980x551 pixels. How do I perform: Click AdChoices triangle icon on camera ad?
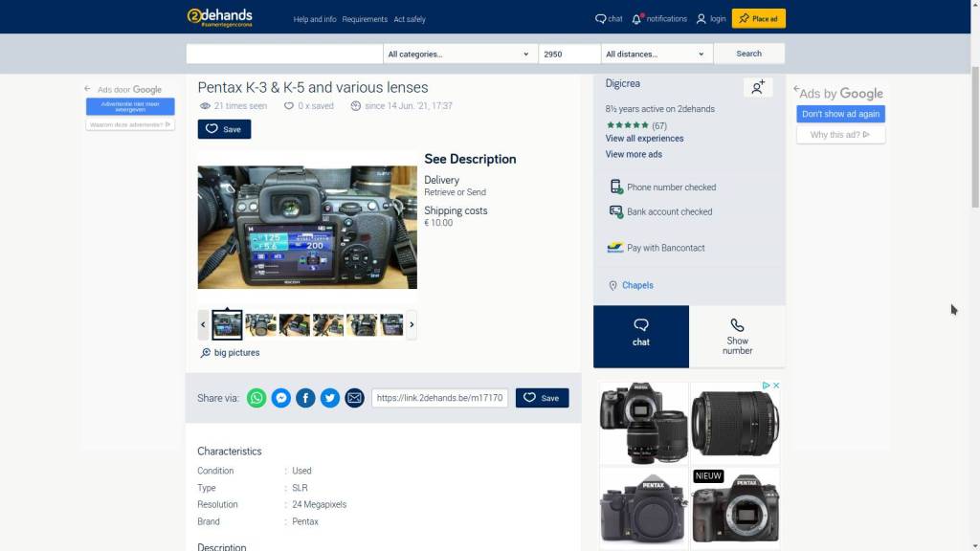point(766,386)
